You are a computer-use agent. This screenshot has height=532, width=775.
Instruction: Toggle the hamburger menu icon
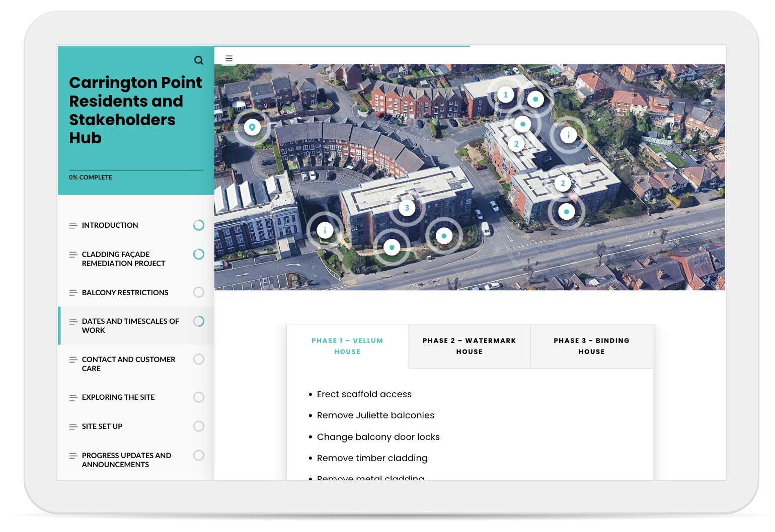point(229,58)
